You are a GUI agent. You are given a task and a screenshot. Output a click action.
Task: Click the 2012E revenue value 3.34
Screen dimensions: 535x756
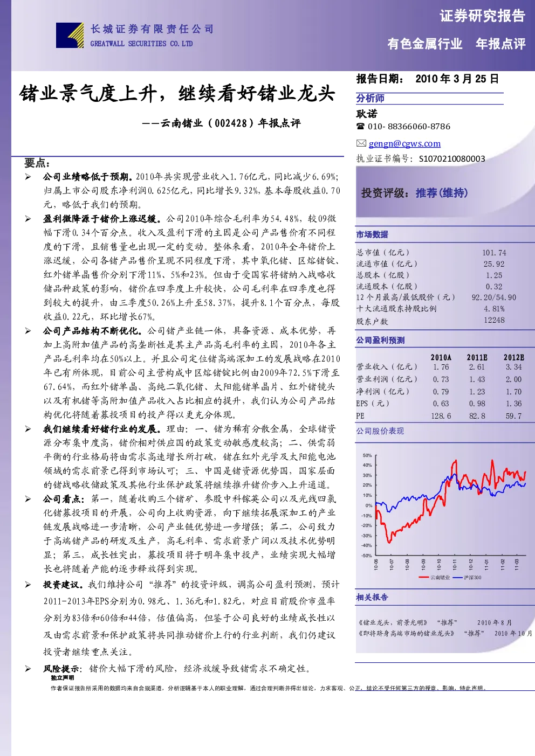(513, 367)
